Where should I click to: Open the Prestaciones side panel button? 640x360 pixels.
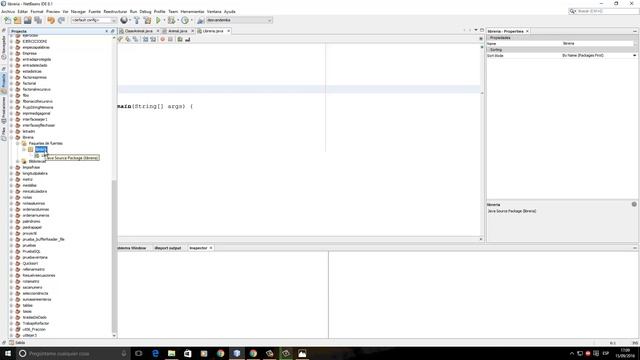(x=4, y=109)
